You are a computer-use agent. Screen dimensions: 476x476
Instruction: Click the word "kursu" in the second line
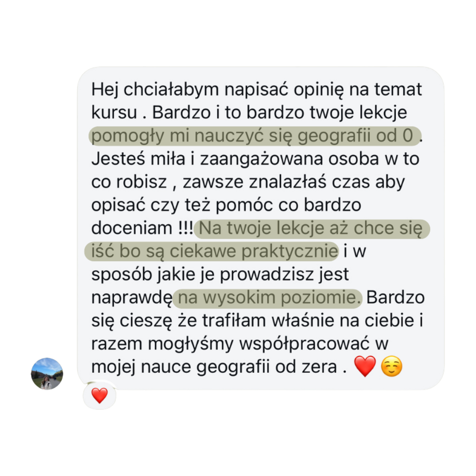pos(114,113)
